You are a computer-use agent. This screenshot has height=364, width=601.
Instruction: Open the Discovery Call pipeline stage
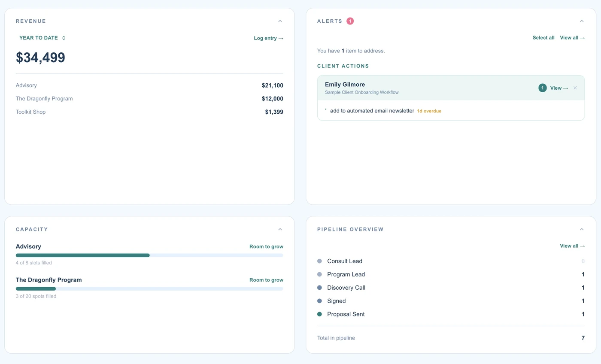[451, 288]
